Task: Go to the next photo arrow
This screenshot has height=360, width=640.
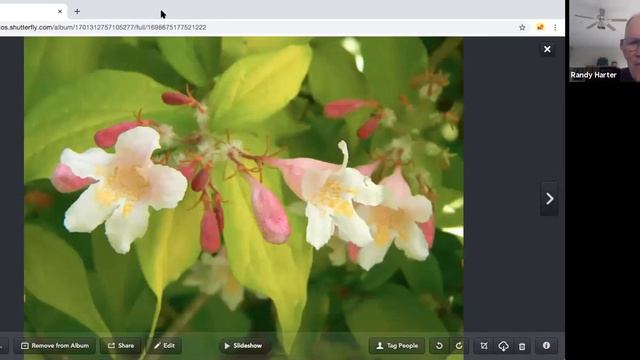Action: tap(549, 199)
